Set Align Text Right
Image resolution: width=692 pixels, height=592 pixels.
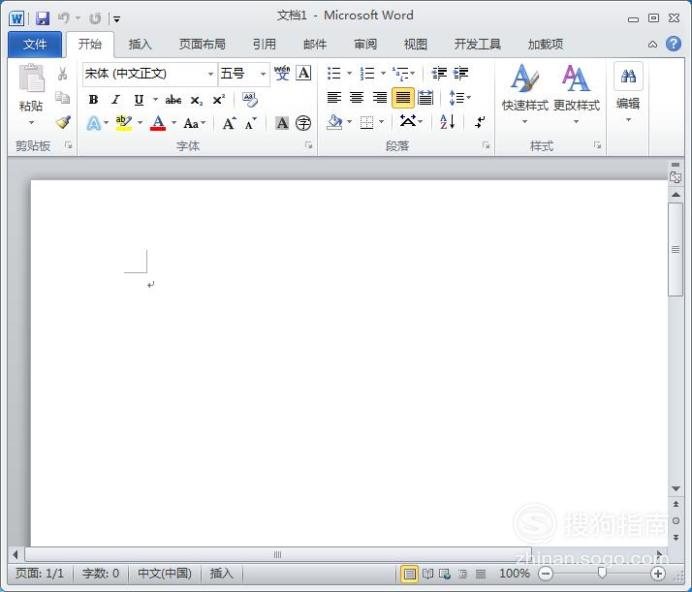click(x=380, y=97)
